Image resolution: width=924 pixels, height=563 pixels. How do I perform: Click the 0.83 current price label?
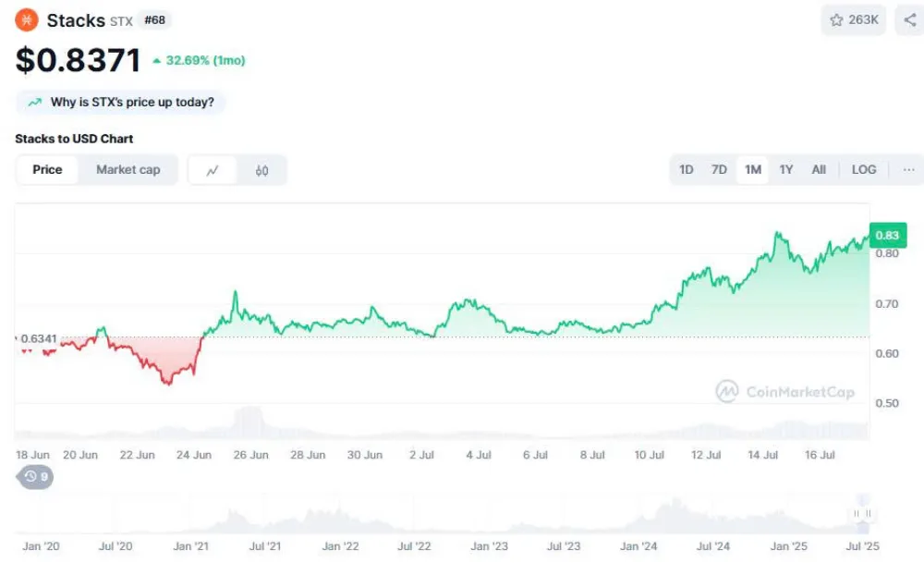click(x=887, y=235)
